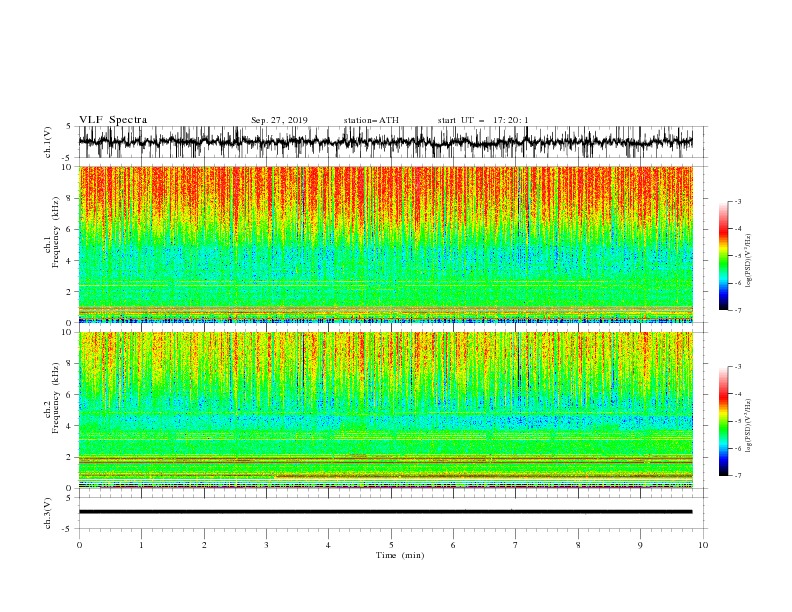Select the date "Sep. 27, 2019"
Image resolution: width=792 pixels, height=612 pixels.
279,120
